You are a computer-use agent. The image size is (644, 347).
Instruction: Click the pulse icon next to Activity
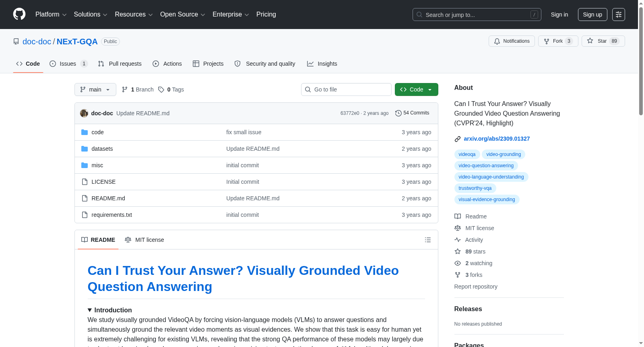click(458, 240)
